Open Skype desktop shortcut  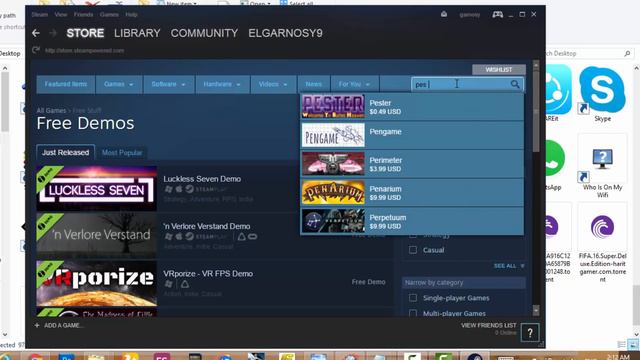point(602,94)
